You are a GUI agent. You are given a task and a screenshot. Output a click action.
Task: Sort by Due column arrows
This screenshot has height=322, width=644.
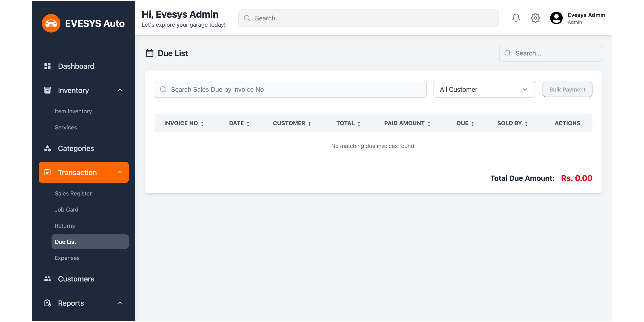point(472,123)
